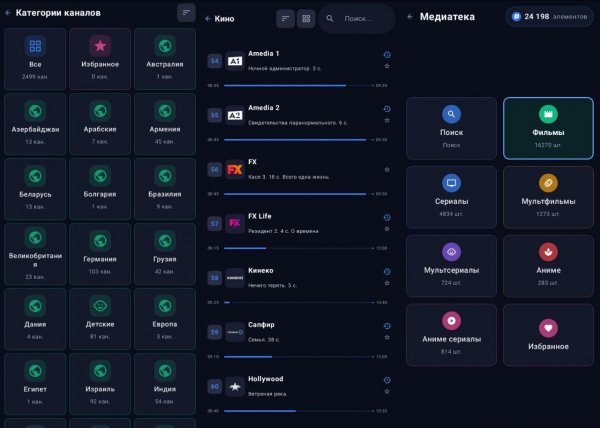Open the Армения channel category

(x=165, y=124)
